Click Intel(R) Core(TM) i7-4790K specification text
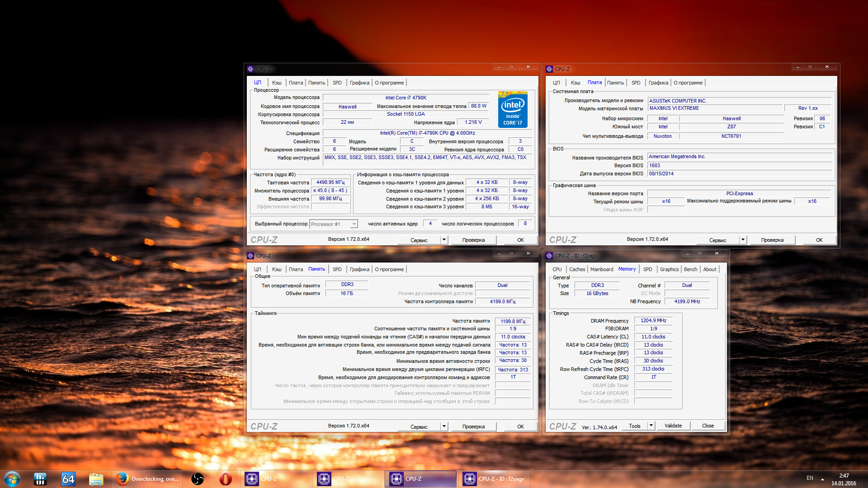This screenshot has width=868, height=488. (427, 133)
